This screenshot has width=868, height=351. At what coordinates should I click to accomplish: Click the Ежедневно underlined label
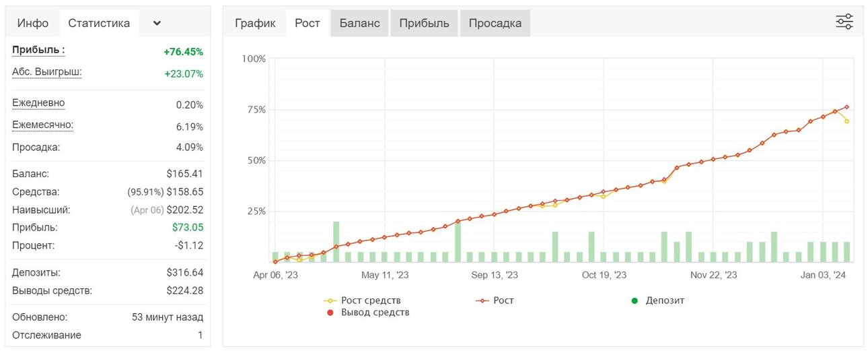coord(38,103)
